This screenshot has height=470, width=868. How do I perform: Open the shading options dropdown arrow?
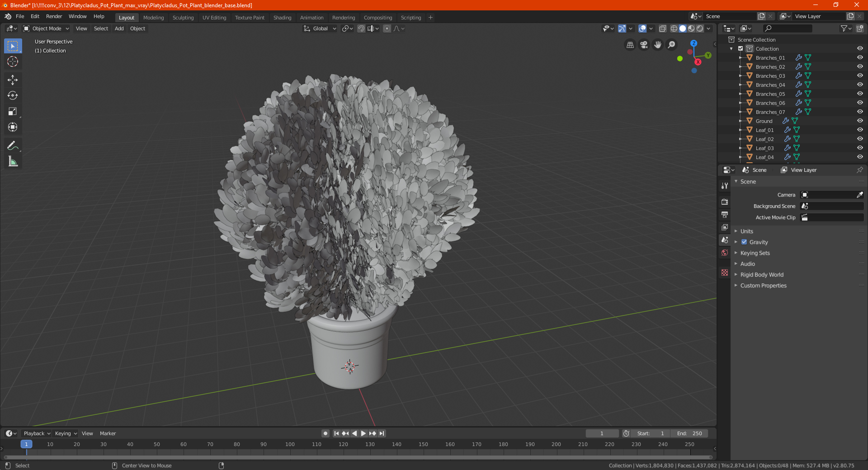pyautogui.click(x=709, y=28)
